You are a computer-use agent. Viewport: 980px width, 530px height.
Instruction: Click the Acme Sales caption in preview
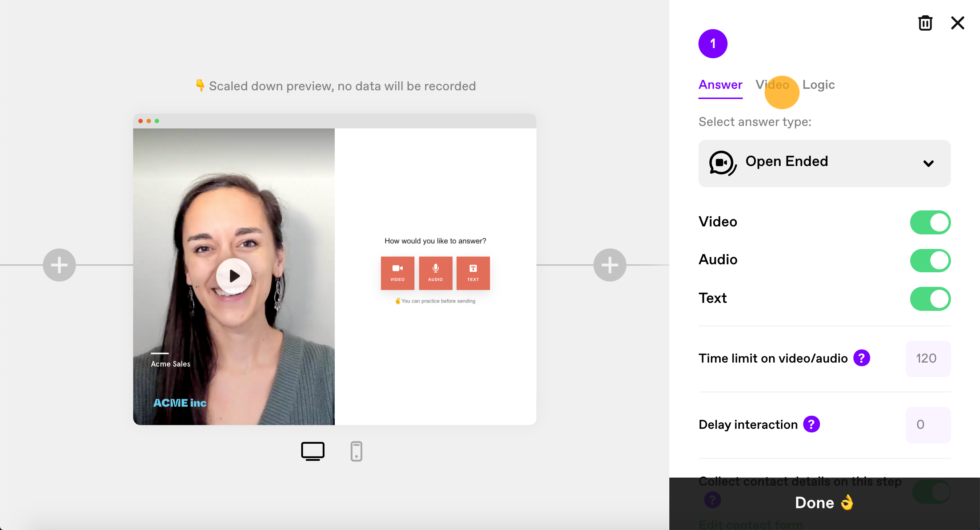point(171,364)
